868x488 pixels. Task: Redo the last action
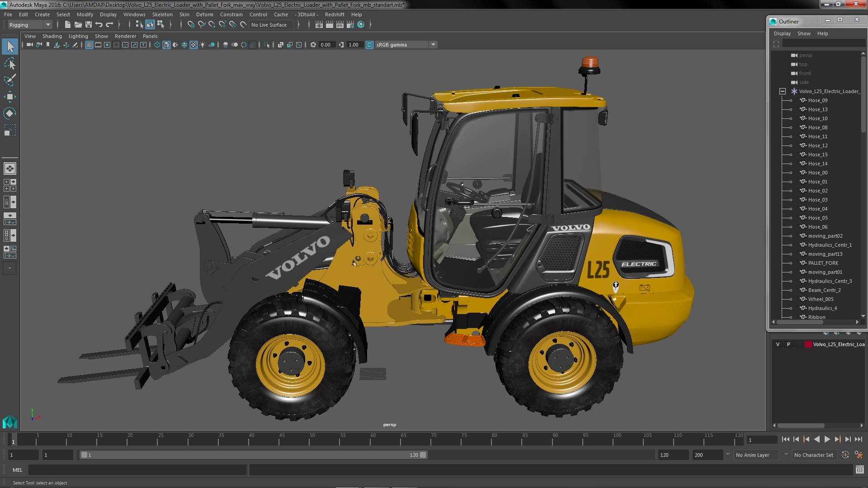point(109,25)
